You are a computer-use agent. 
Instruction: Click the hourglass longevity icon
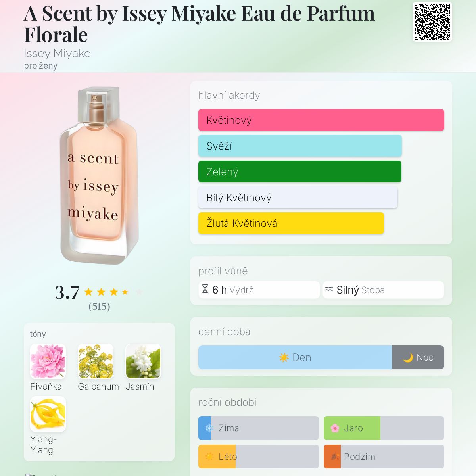tap(205, 289)
